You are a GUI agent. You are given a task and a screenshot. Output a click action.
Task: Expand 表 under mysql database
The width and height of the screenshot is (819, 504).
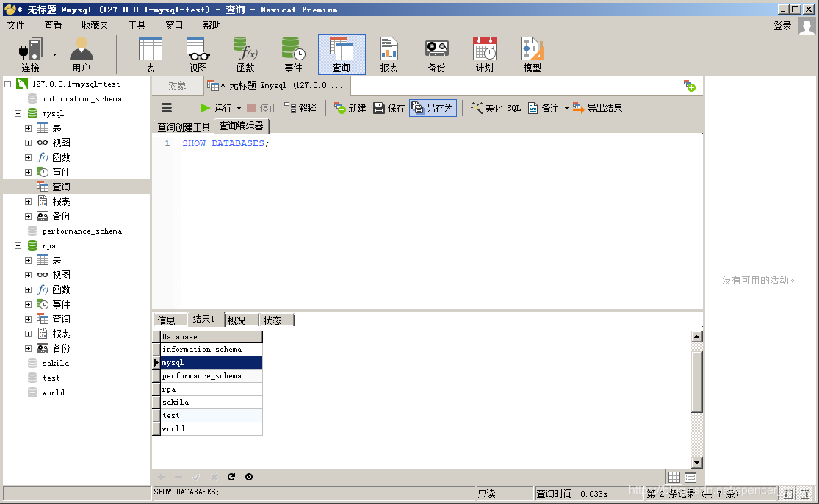pos(28,128)
